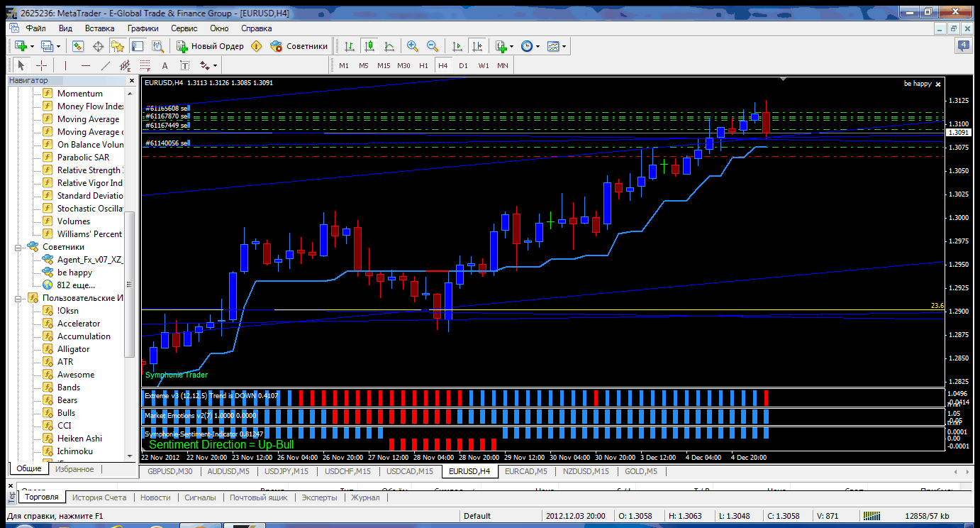Select the text label tool
The image size is (980, 528).
(x=185, y=65)
